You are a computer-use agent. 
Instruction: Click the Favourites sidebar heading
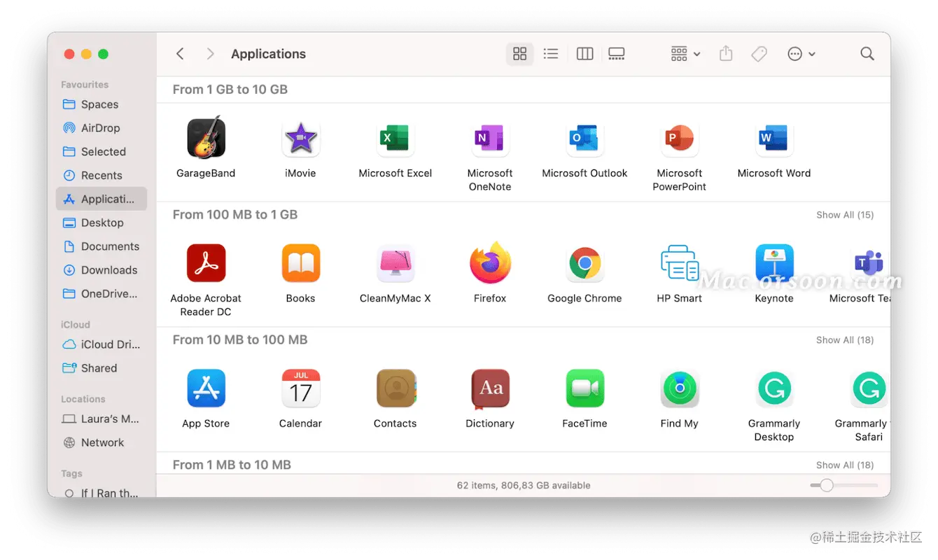85,85
